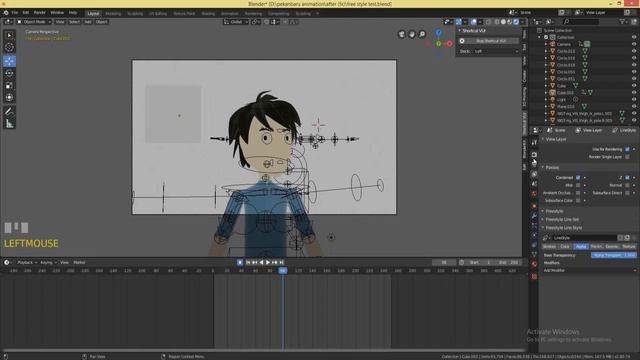Select the Transform tool
640x360 pixels.
click(x=9, y=98)
